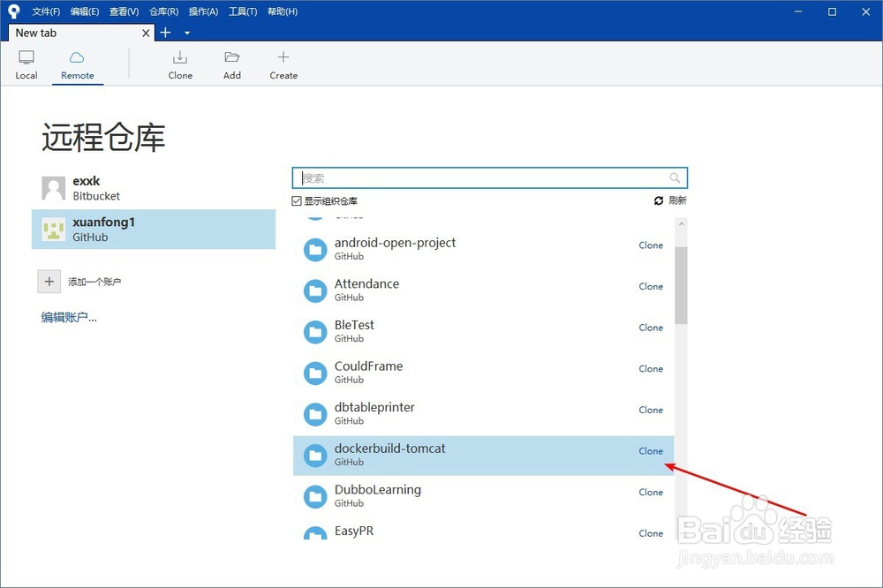Clone the android-open-project repository
Screen dimensions: 883x588
(651, 245)
